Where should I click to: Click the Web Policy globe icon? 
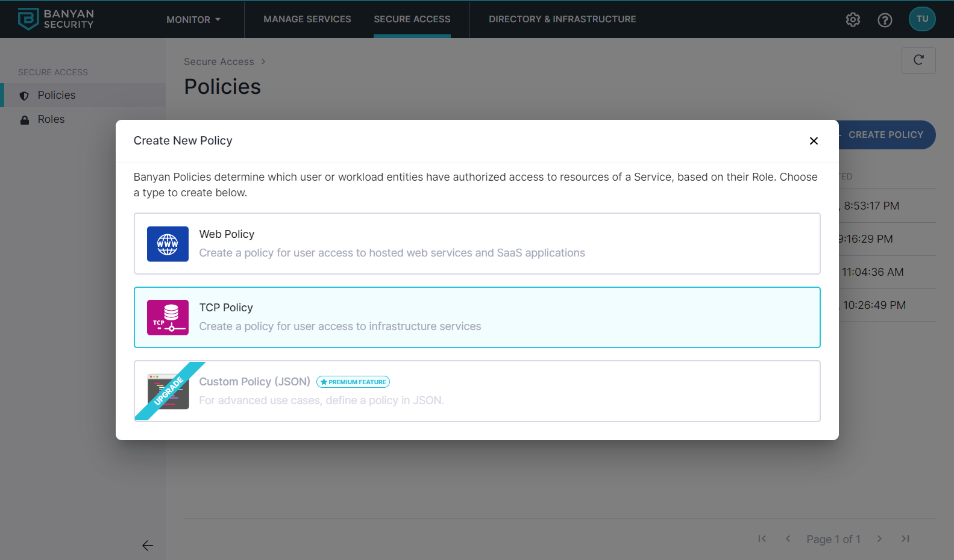(x=168, y=244)
